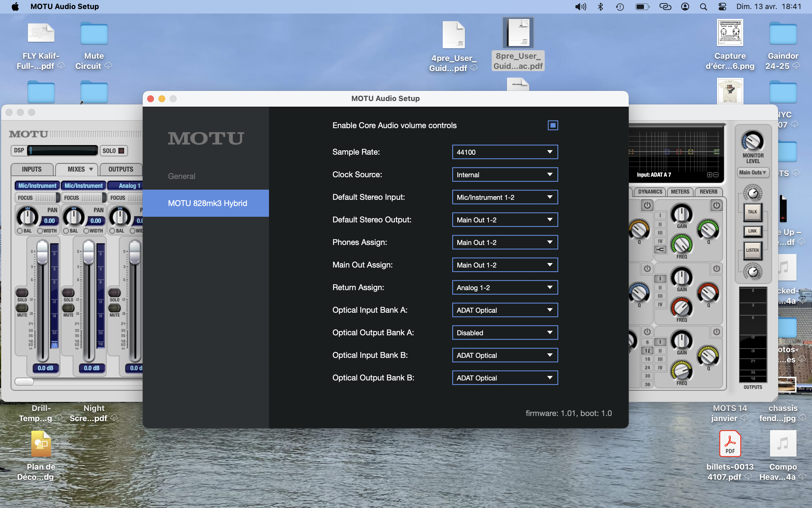Viewport: 812px width, 508px height.
Task: Click the LINK button
Action: click(752, 231)
